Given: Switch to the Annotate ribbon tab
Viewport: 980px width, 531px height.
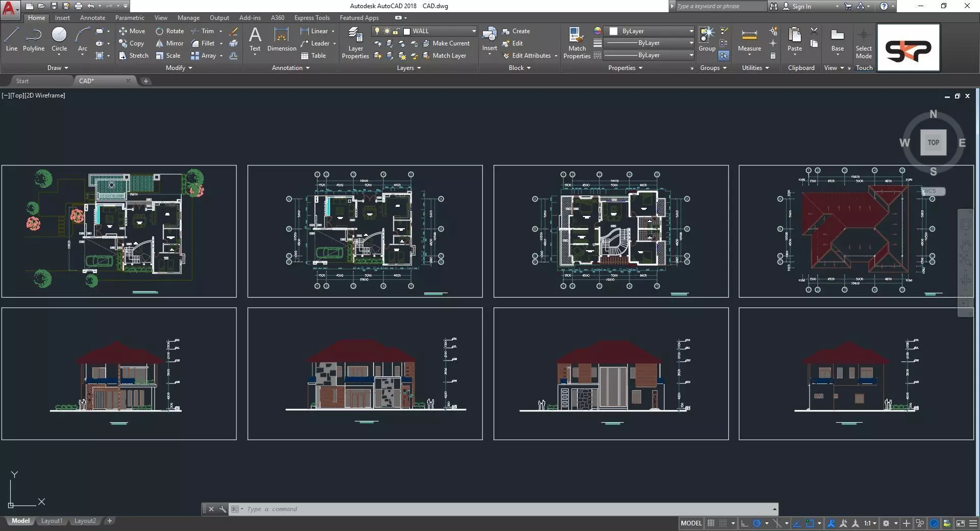Looking at the screenshot, I should (x=92, y=18).
